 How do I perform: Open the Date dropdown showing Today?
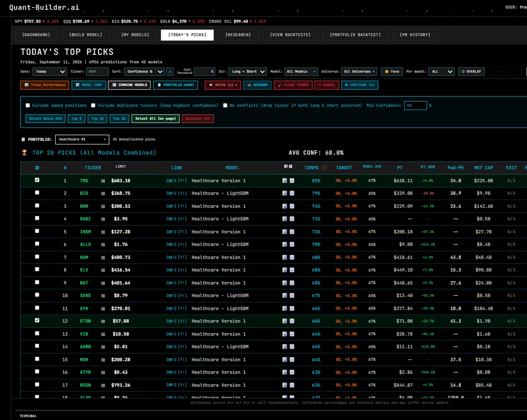[x=50, y=72]
